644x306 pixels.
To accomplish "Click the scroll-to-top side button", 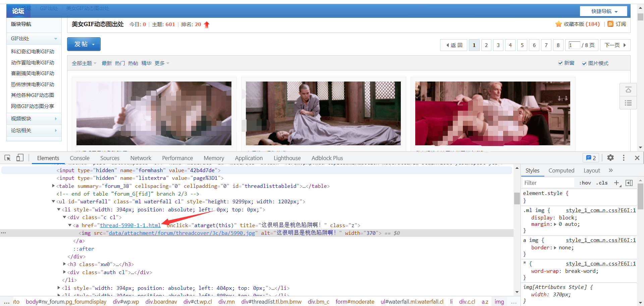I will pyautogui.click(x=628, y=90).
